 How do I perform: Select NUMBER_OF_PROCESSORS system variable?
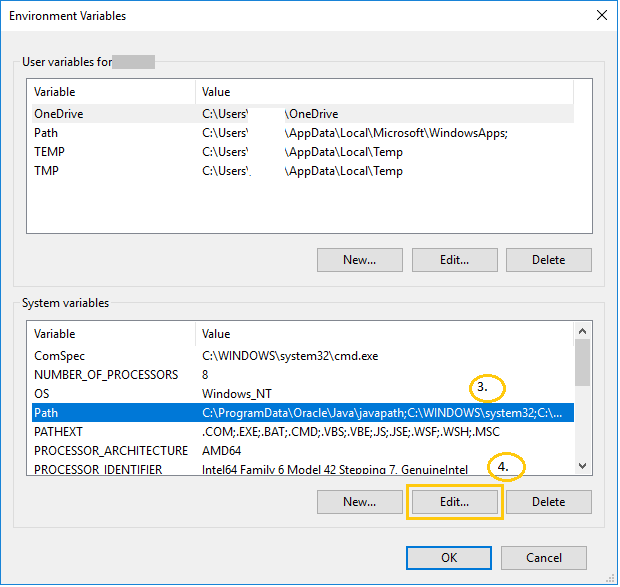[x=106, y=375]
